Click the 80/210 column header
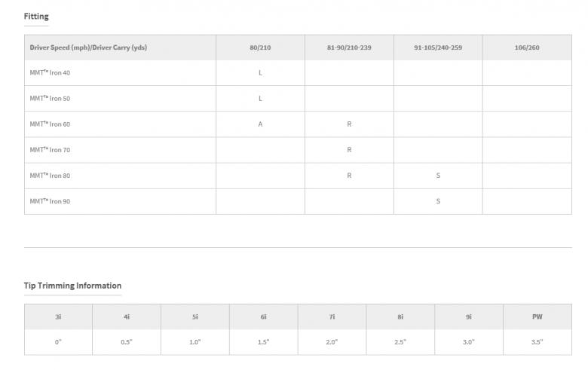This screenshot has height=370, width=588. [x=260, y=47]
